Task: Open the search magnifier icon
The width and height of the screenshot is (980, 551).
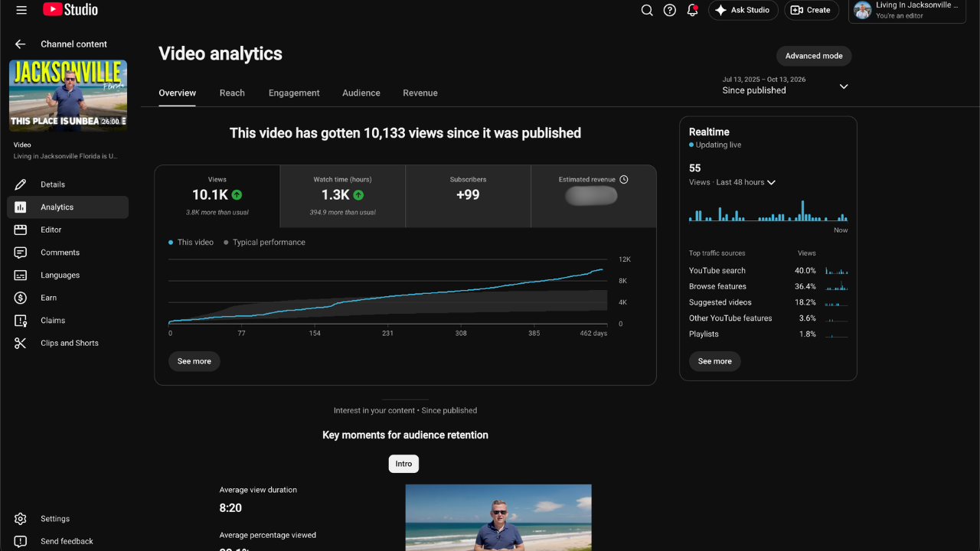Action: [x=647, y=10]
